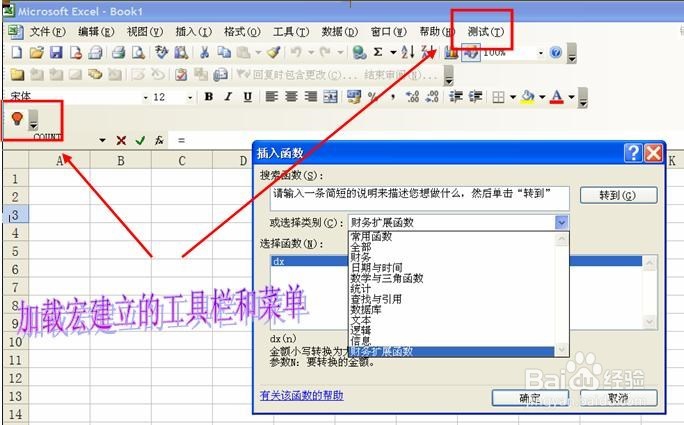Center align text
Image resolution: width=684 pixels, height=425 pixels.
point(291,96)
